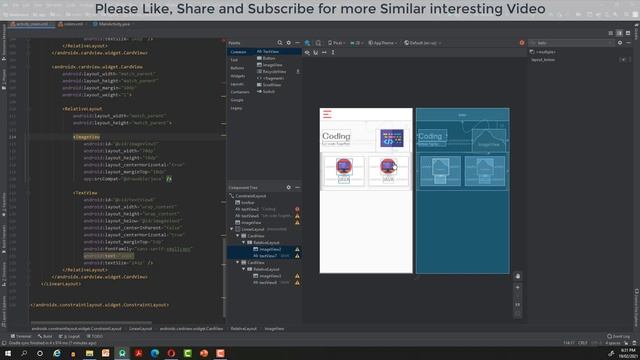Switch to Code-only view icon
Image resolution: width=640 pixels, height=360 pixels.
click(x=611, y=33)
